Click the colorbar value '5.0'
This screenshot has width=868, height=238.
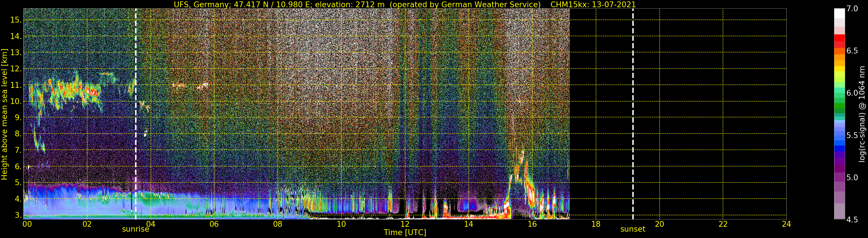[x=852, y=177]
